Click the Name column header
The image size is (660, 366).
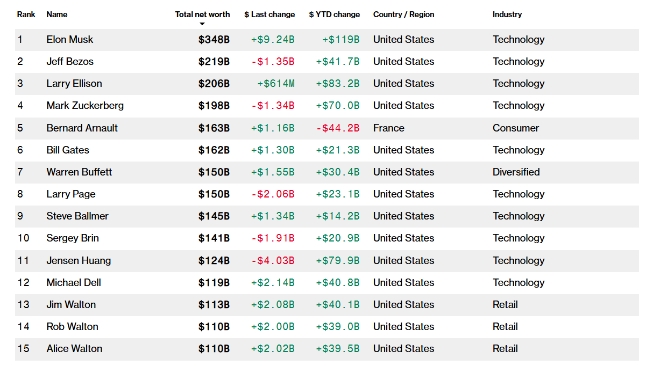coord(57,14)
